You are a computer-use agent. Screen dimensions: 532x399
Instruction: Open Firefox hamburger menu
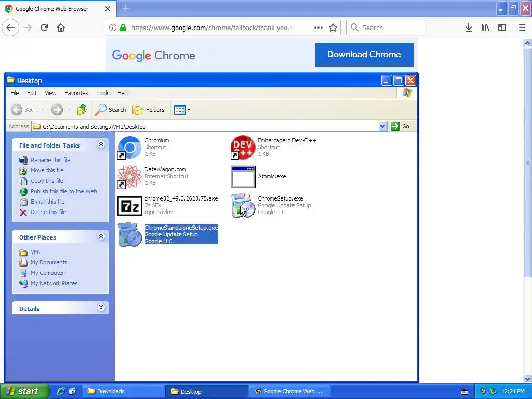(522, 28)
